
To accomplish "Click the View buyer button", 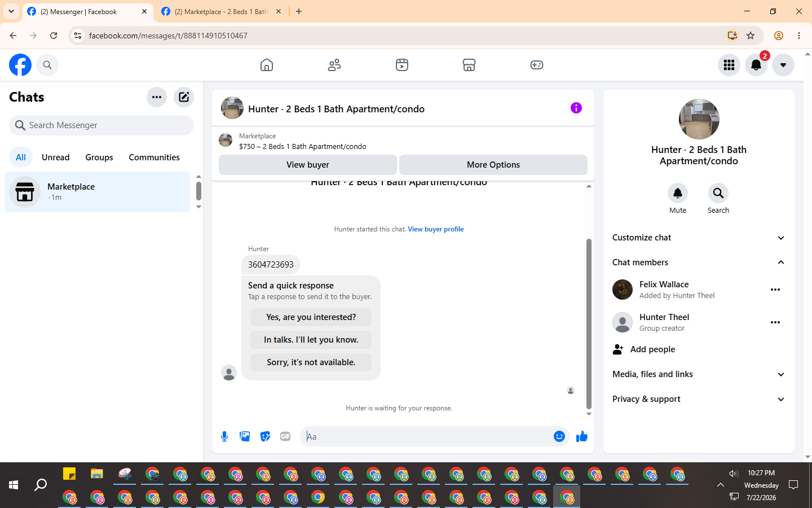I will [x=308, y=165].
